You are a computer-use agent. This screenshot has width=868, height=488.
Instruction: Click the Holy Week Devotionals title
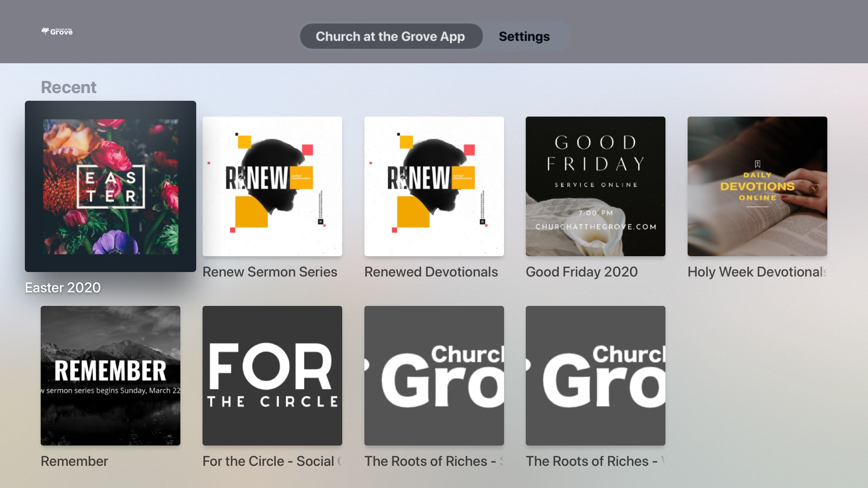coord(757,272)
